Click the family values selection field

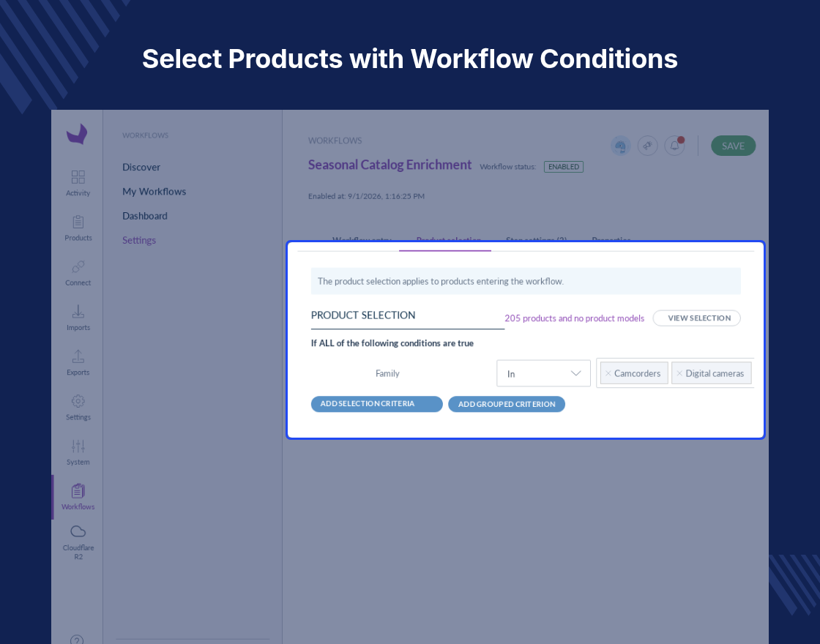675,373
